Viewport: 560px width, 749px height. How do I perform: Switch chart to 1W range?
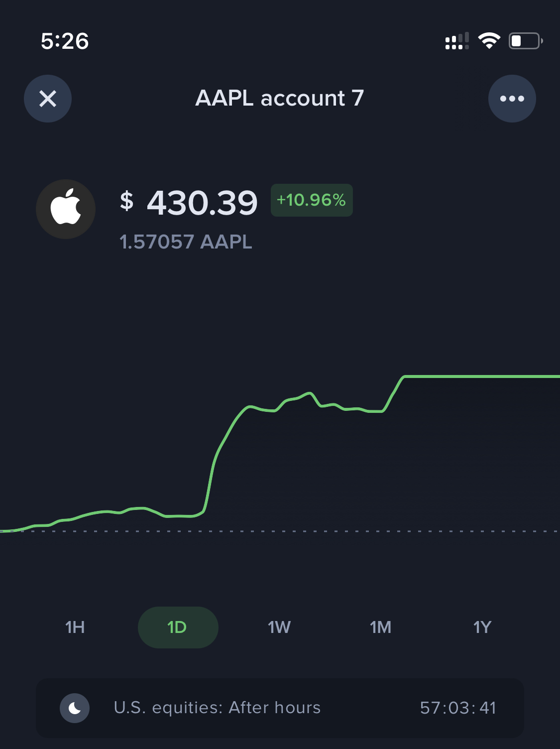tap(279, 627)
